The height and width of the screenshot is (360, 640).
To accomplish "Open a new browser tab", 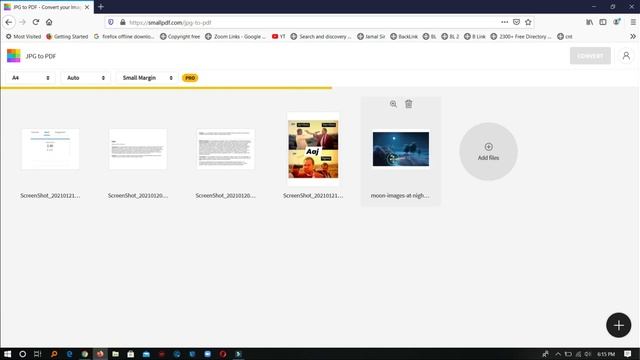I will (x=101, y=7).
